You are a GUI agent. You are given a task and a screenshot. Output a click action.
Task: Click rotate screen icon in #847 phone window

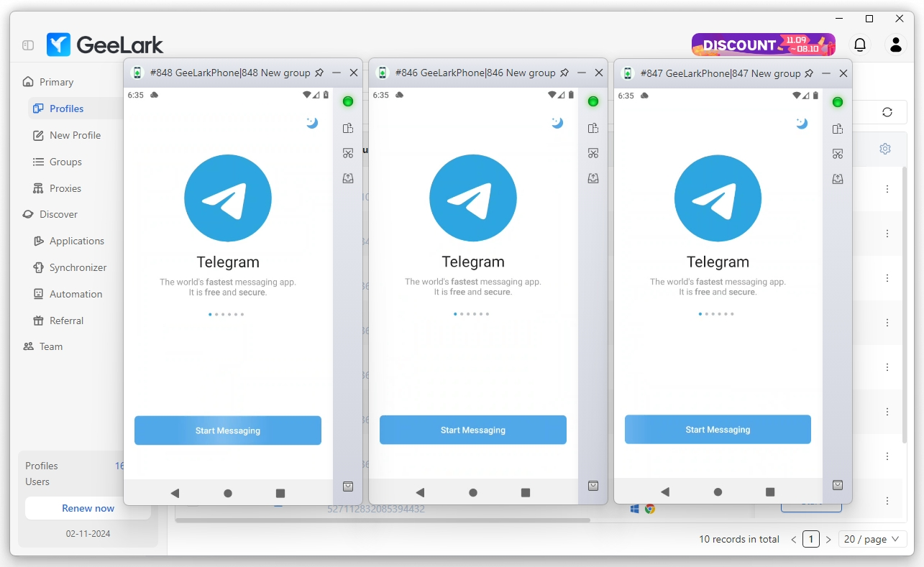[838, 129]
